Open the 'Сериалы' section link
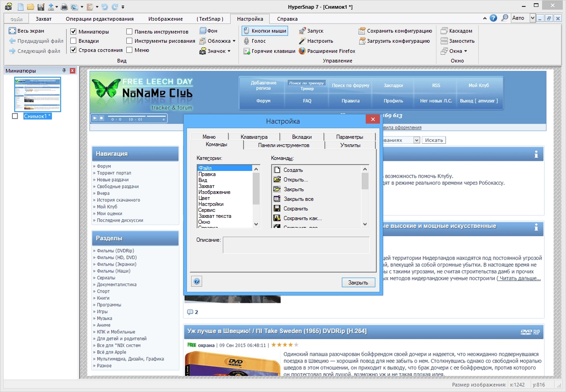 (x=106, y=278)
